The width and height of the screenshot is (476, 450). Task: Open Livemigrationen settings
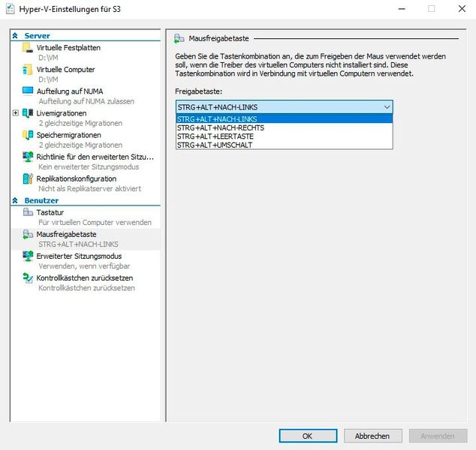point(62,113)
